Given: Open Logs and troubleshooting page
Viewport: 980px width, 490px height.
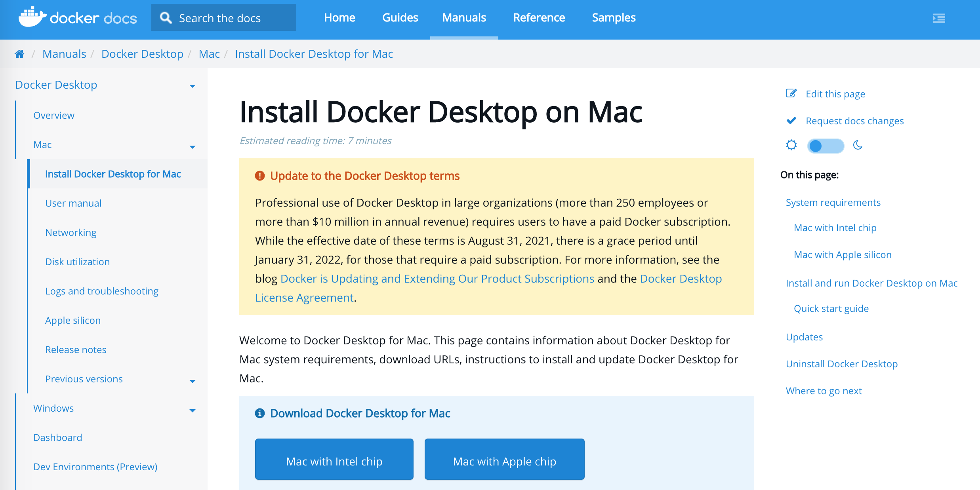Looking at the screenshot, I should pos(102,291).
